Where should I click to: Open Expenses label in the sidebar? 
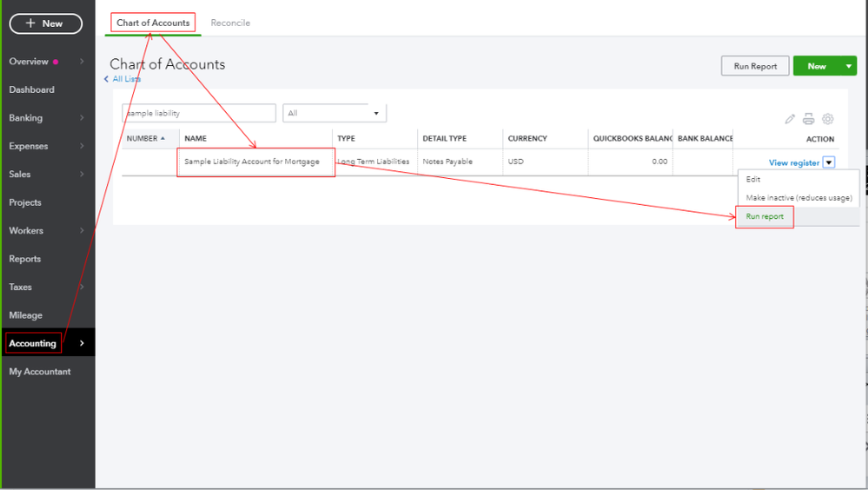(x=28, y=146)
